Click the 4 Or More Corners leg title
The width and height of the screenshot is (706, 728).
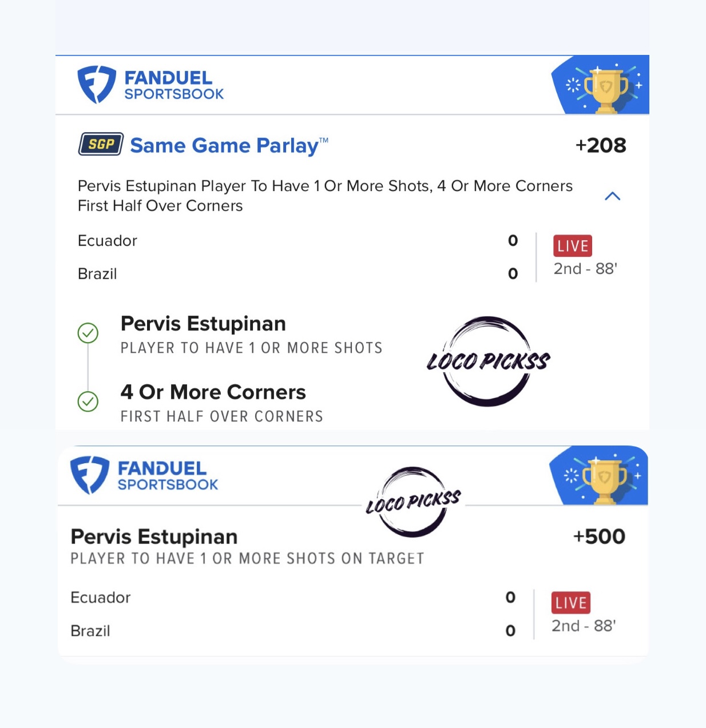click(x=213, y=392)
